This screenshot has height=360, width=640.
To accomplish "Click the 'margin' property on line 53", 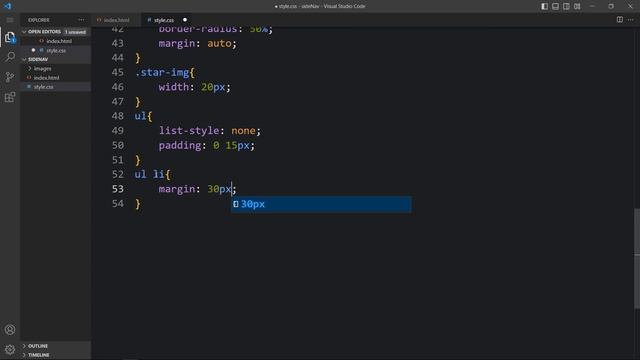I will click(x=177, y=189).
